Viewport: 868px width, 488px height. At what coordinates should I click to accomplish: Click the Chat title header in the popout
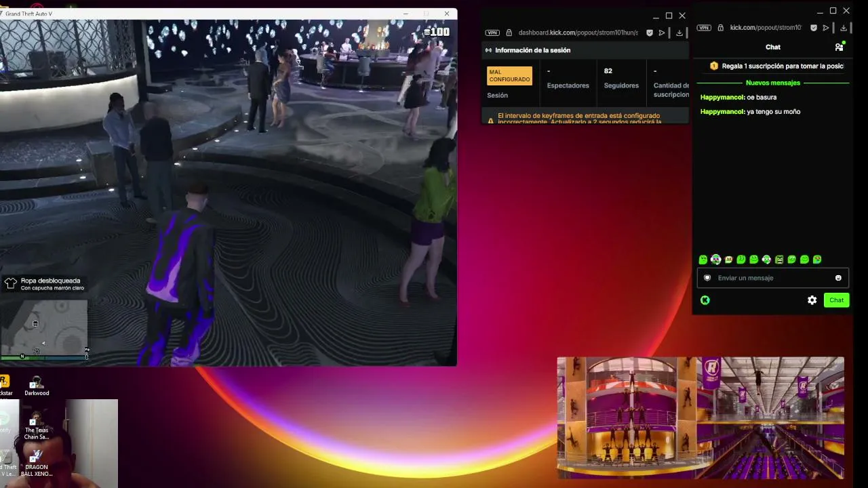[773, 47]
